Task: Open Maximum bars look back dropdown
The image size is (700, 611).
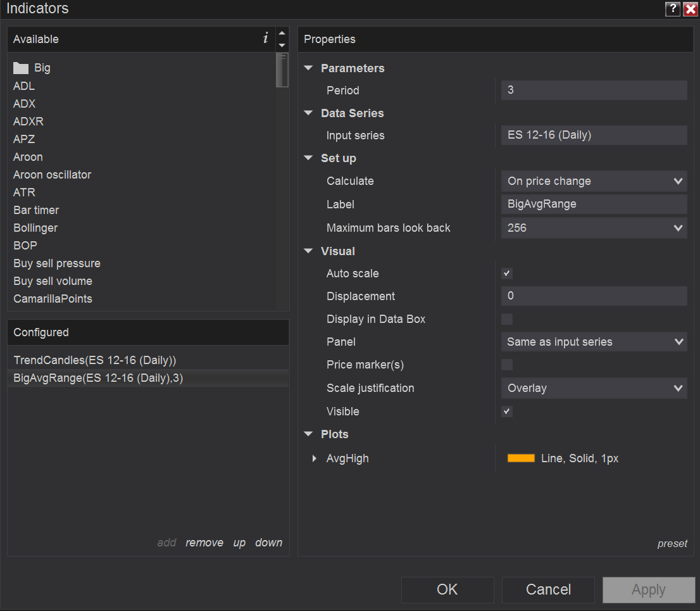Action: pyautogui.click(x=594, y=228)
